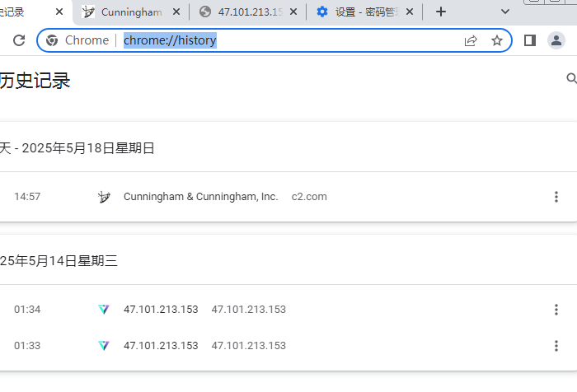This screenshot has height=392, width=577.
Task: Click the gray domain text of the 01:34 entry
Action: pyautogui.click(x=249, y=310)
